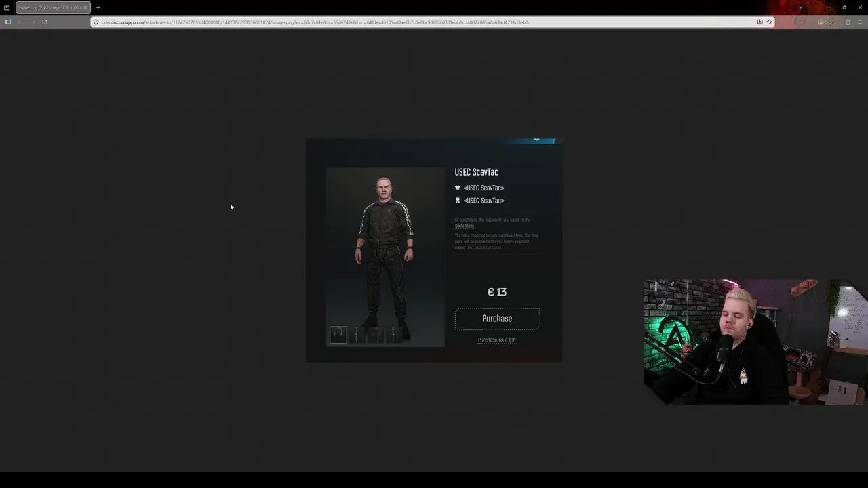Click the € 13 price text
Image resolution: width=868 pixels, height=488 pixels.
(497, 292)
